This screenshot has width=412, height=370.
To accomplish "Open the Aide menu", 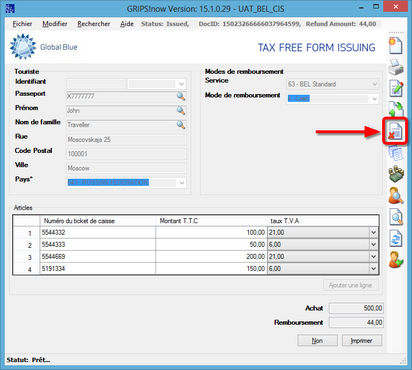I will [x=127, y=24].
